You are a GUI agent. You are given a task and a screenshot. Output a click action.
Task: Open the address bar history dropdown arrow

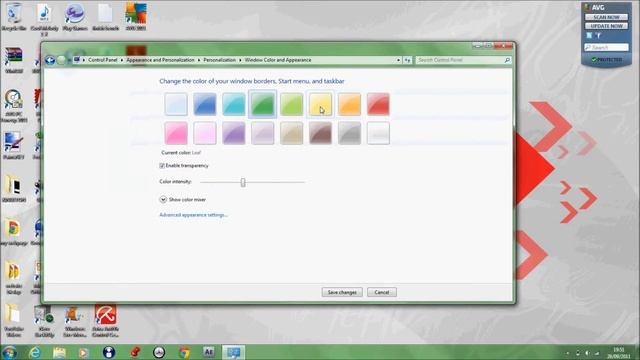click(398, 60)
